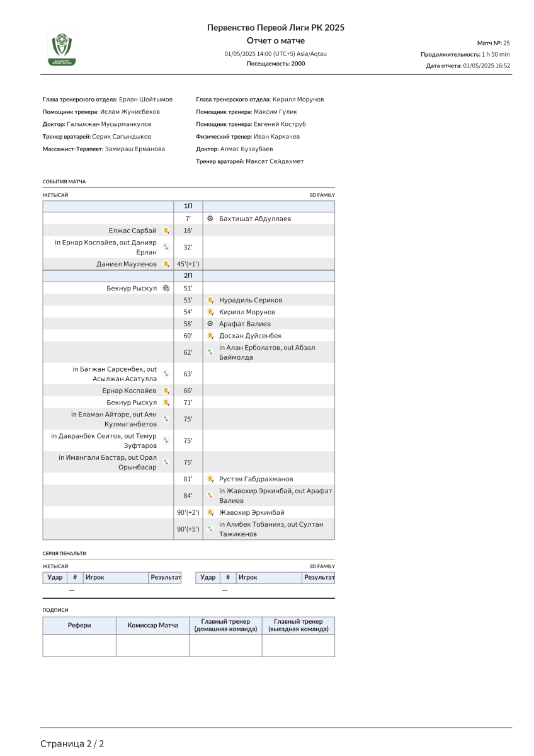Screen dimensions: 534x756
Task: Click the yellow card icon next to Нурадиль Сериков
Action: pos(210,301)
